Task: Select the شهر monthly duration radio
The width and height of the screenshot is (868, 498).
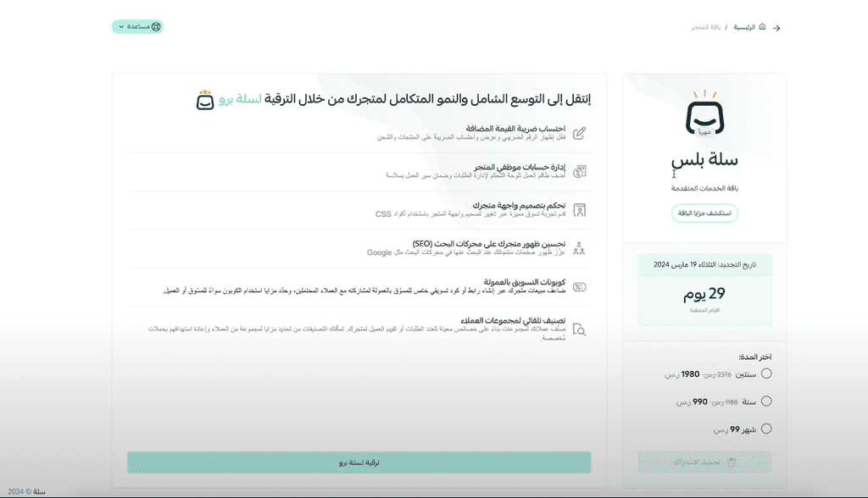Action: tap(766, 429)
